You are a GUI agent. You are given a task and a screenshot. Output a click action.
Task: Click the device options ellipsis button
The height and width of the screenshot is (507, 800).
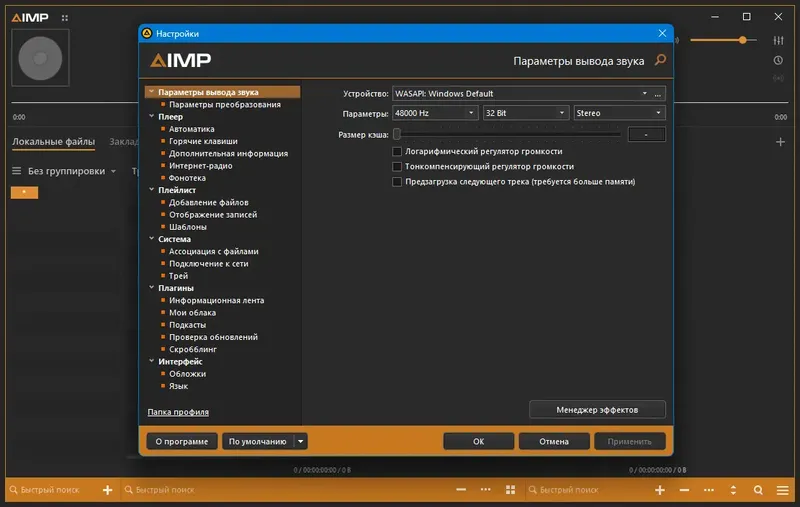click(x=658, y=94)
